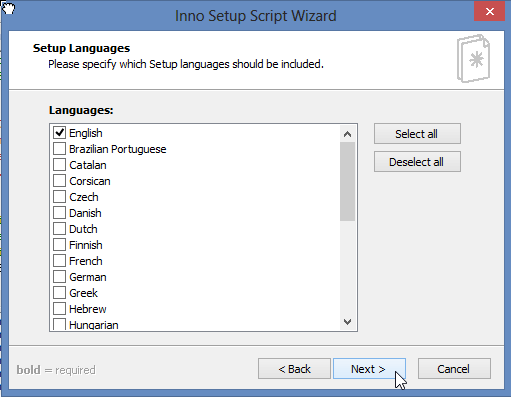This screenshot has width=511, height=397.
Task: Select the Czech language checkbox
Action: 59,197
